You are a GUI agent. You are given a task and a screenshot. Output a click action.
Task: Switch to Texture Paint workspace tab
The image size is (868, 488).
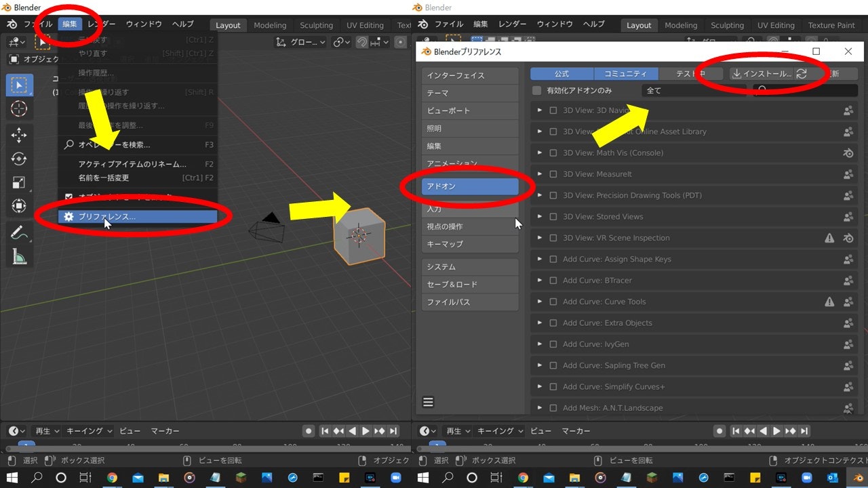(831, 25)
